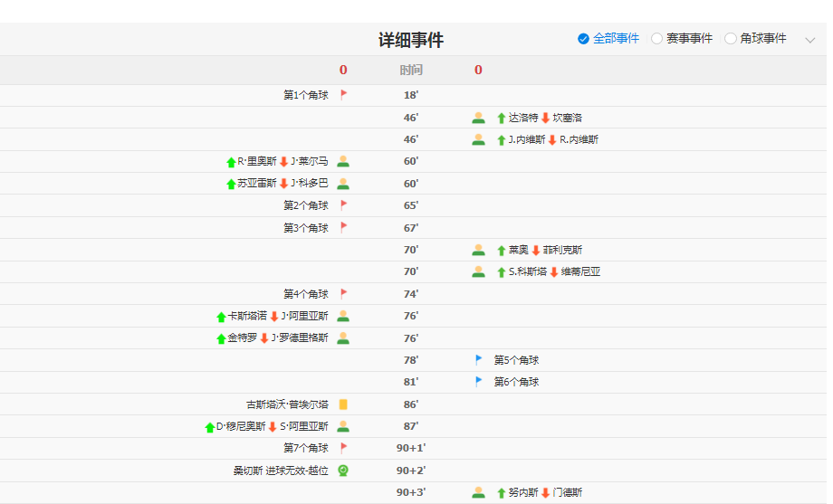Select the 角球事件 radio option
This screenshot has height=504, width=833.
(731, 39)
